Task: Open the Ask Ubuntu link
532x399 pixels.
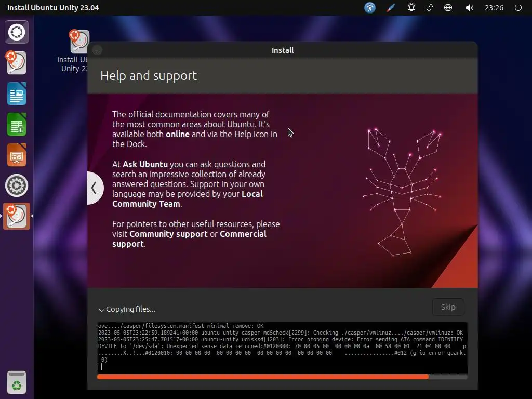Action: point(145,164)
